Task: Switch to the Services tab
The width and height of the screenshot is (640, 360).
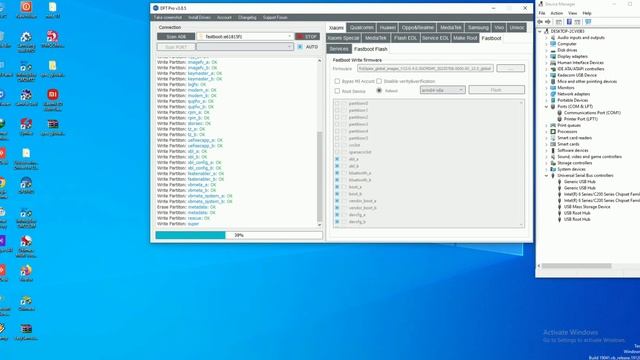Action: point(339,49)
